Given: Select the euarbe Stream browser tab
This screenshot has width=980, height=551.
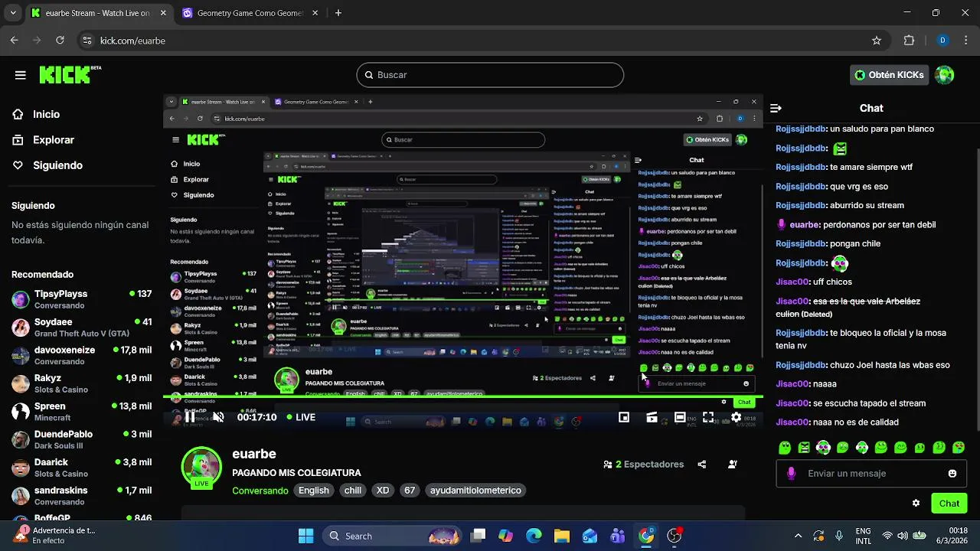Looking at the screenshot, I should click(x=100, y=13).
